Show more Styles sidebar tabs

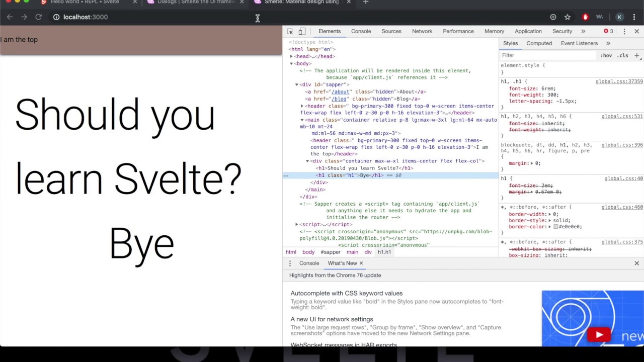pyautogui.click(x=608, y=43)
